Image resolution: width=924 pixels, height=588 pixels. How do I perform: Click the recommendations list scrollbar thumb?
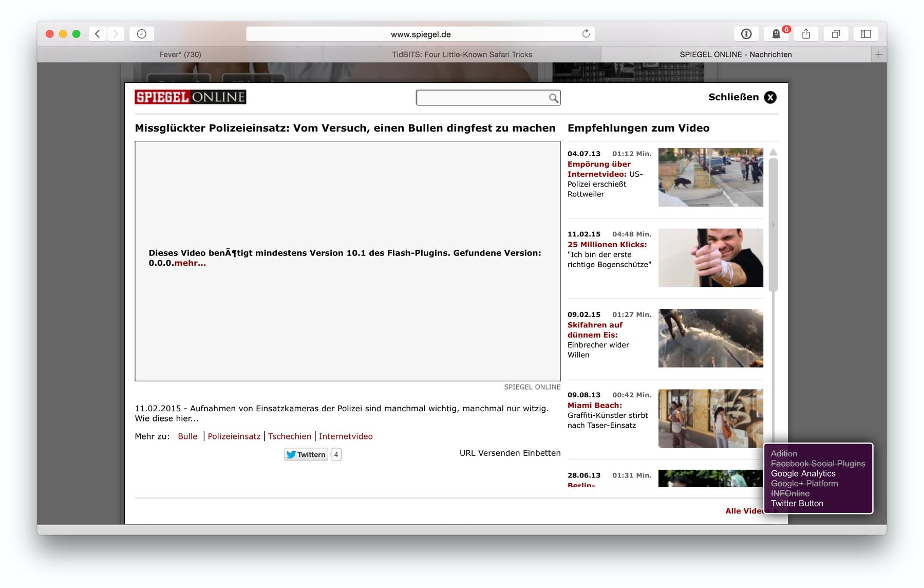(x=773, y=224)
